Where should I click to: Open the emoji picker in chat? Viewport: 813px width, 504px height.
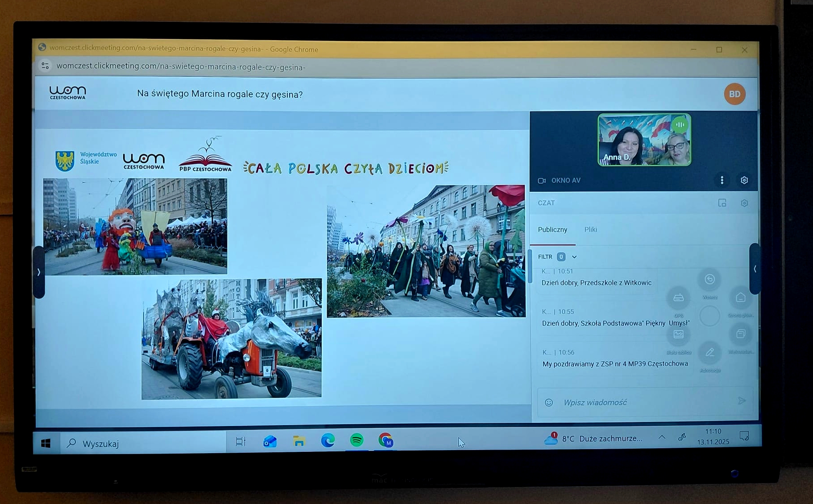coord(549,403)
